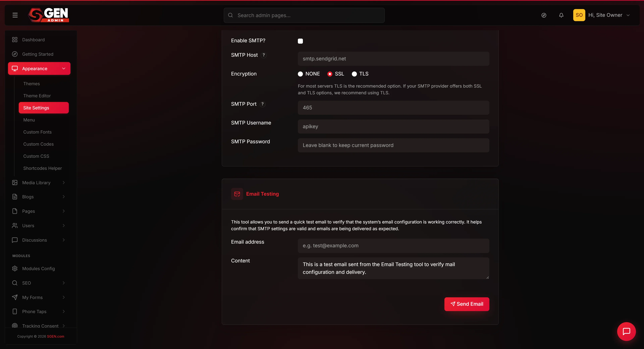
Task: Click the SMTP Host help question icon
Action: point(263,55)
